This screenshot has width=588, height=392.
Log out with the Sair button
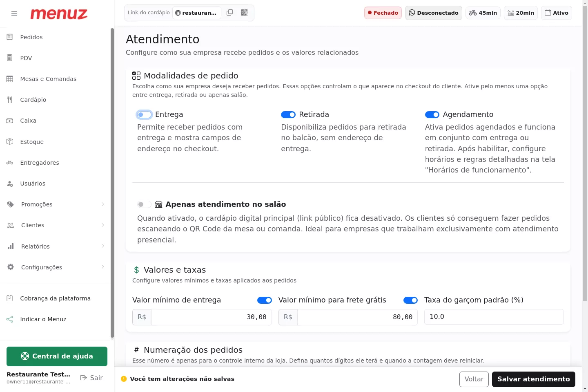[91, 378]
